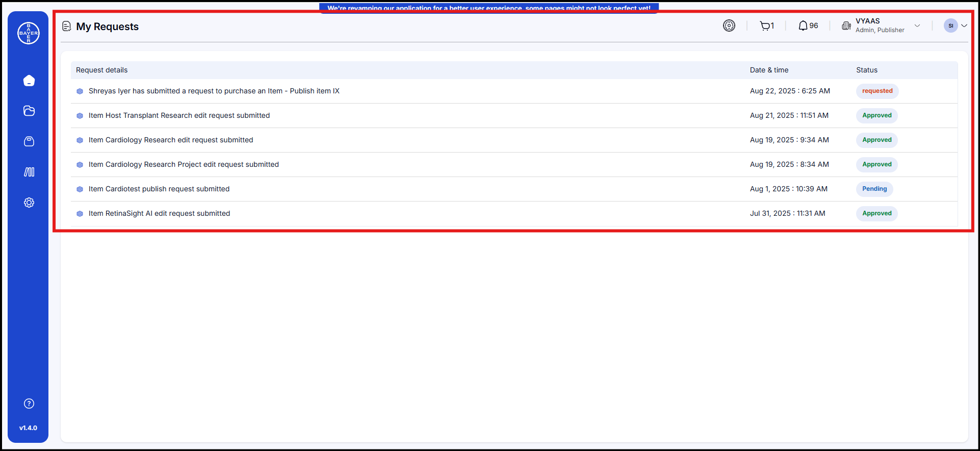
Task: Click Approved badge for Host Transplant Research
Action: click(877, 115)
